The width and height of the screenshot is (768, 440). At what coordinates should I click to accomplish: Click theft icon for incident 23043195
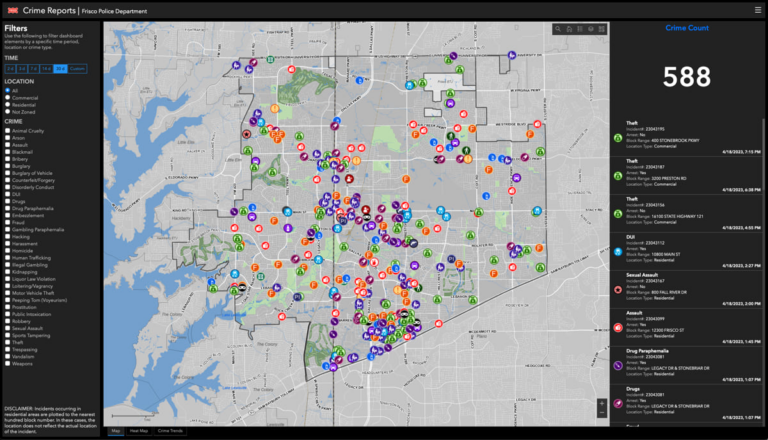pos(618,138)
